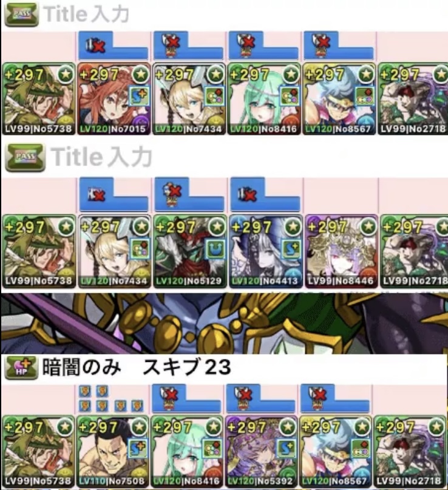This screenshot has height=490, width=448.
Task: Click the skill boost latent icons above No7508
Action: pos(111,398)
